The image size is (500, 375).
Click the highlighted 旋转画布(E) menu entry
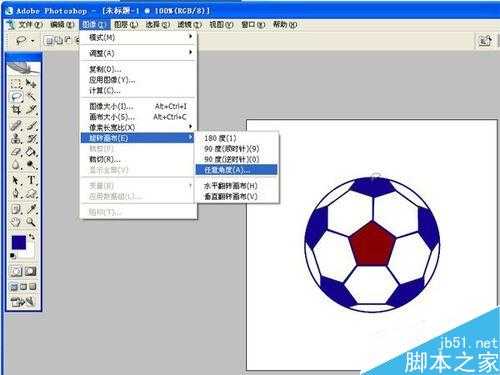137,138
